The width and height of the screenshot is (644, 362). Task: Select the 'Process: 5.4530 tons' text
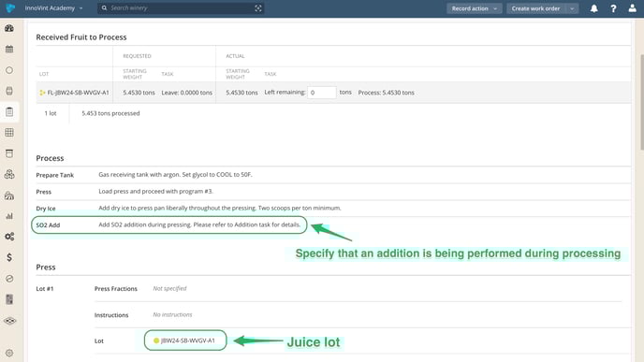386,93
